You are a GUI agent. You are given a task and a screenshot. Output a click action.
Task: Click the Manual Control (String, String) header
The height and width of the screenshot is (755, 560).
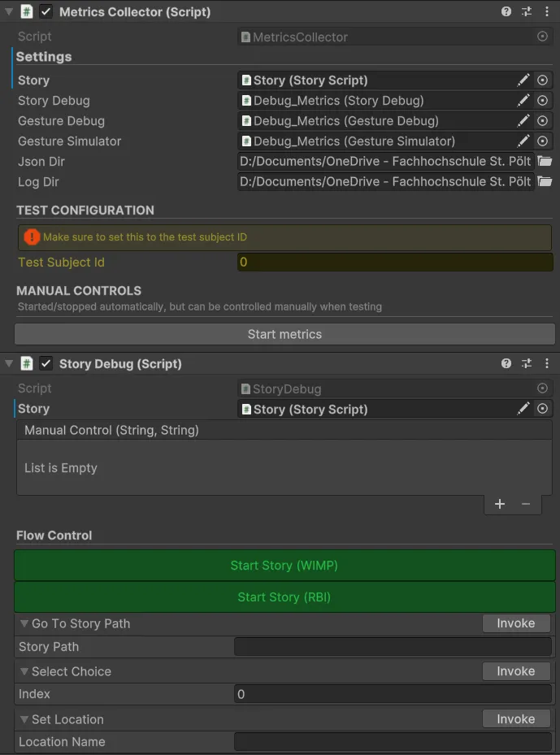284,430
